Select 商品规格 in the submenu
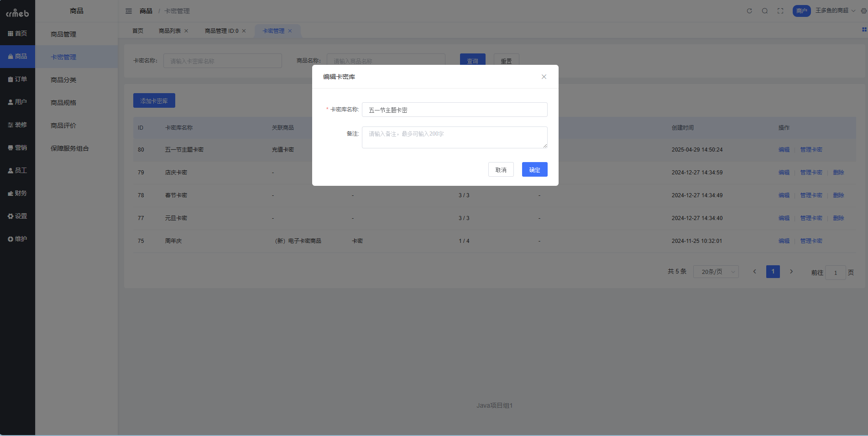868x436 pixels. pyautogui.click(x=63, y=103)
